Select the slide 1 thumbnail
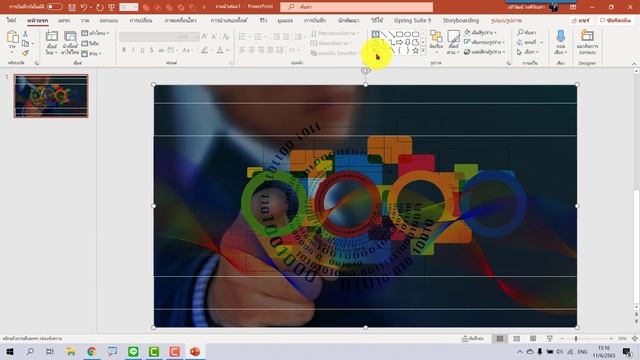This screenshot has width=640, height=360. pos(51,96)
